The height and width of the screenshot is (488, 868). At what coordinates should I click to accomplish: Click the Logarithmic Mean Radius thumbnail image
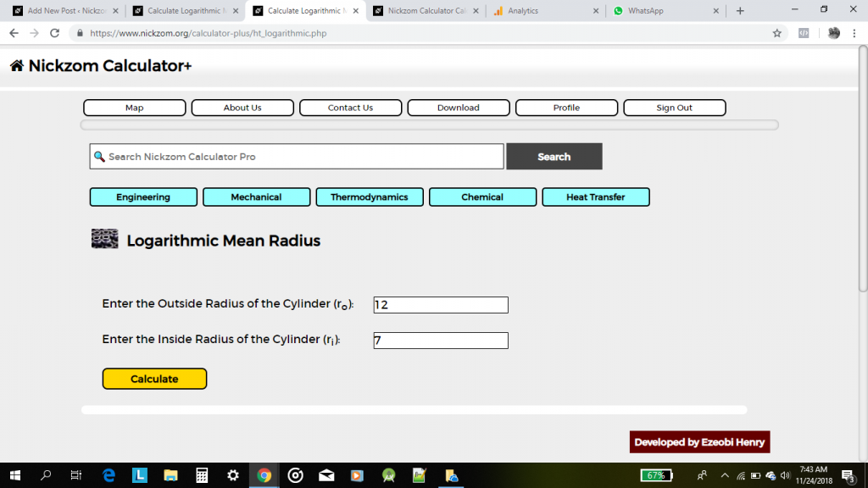click(104, 238)
